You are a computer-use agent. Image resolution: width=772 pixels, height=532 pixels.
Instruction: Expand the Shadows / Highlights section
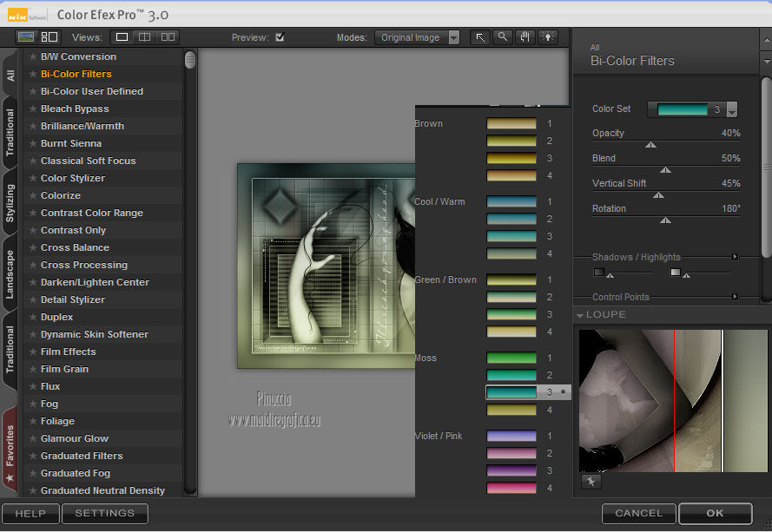pos(735,257)
